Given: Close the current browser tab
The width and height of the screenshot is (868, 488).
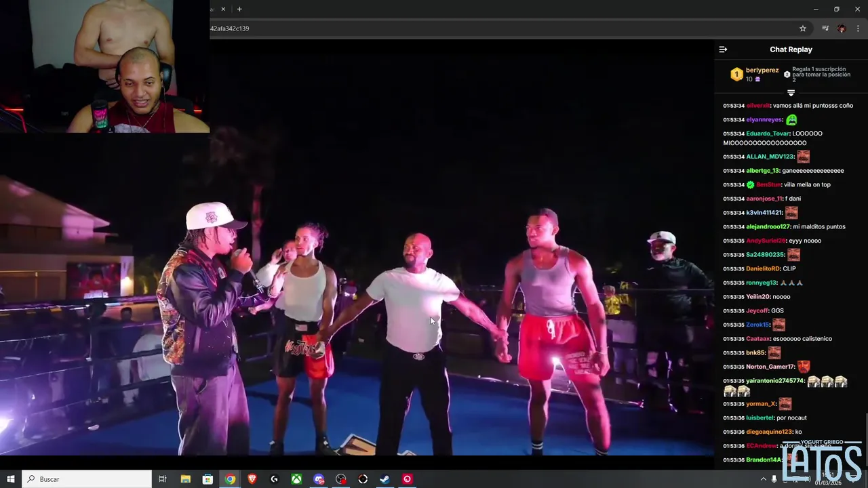Looking at the screenshot, I should tap(223, 9).
